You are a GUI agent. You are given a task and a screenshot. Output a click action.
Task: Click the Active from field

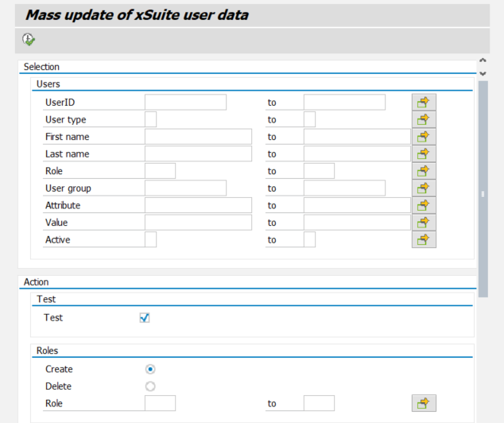[150, 239]
